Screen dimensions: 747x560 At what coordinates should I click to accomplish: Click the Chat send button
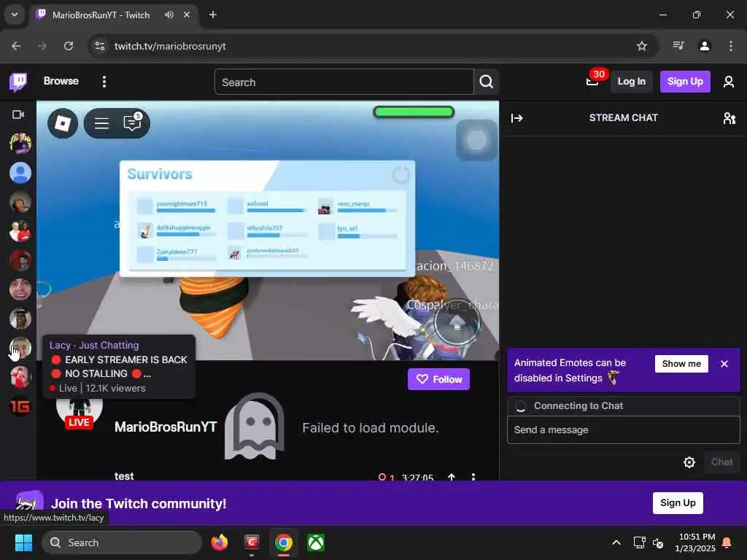coord(721,462)
